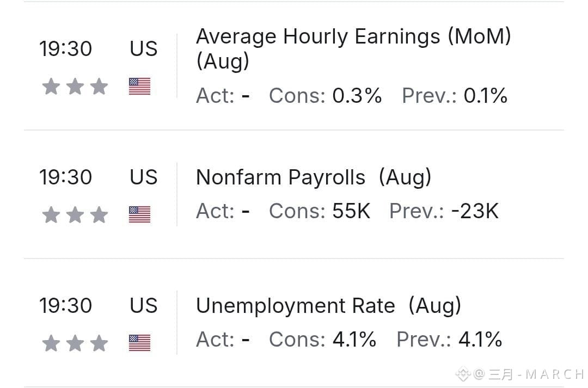Click the 55K consensus value for Nonfarm Payrolls

(351, 211)
